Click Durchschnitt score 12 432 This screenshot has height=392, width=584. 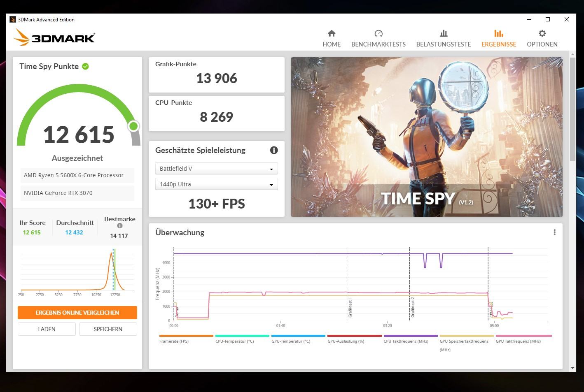click(74, 232)
